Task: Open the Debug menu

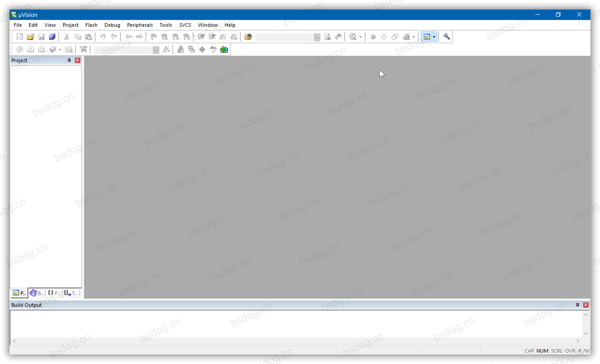Action: pos(112,25)
